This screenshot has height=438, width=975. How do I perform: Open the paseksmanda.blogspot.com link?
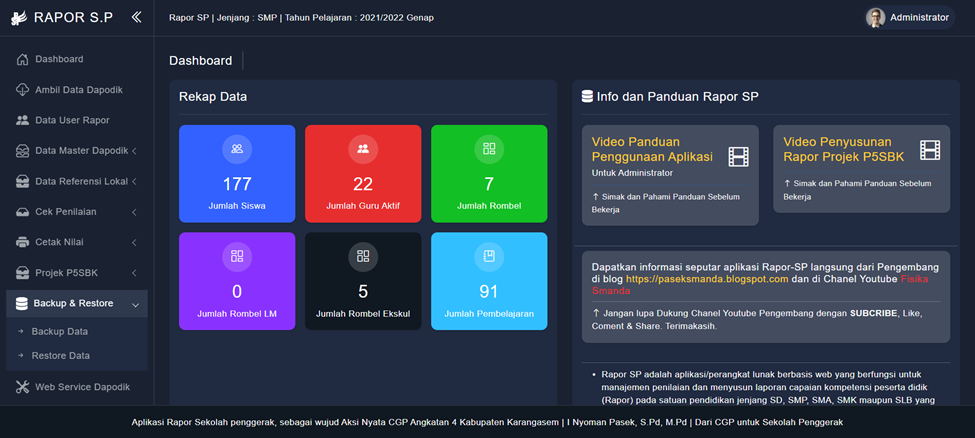tap(707, 279)
